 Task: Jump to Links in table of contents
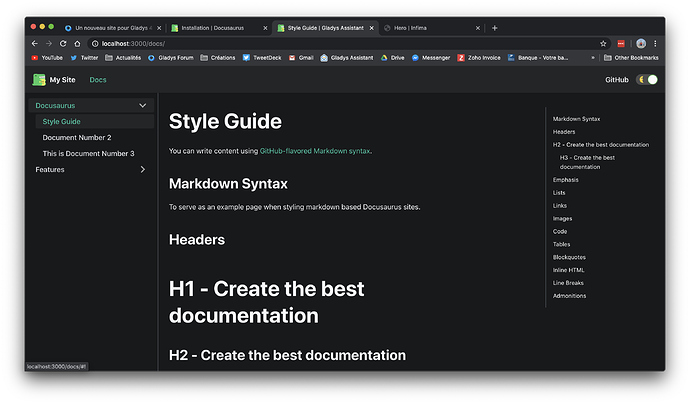coord(560,206)
